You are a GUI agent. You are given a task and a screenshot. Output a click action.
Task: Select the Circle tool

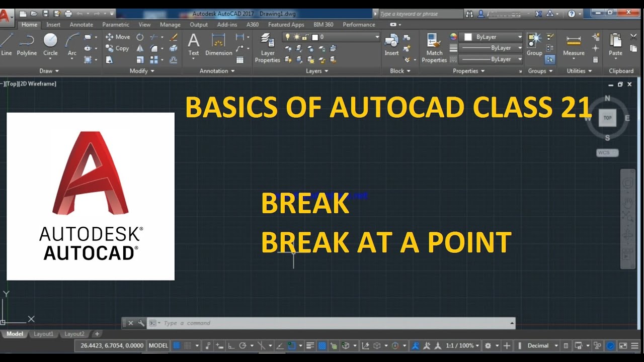[50, 44]
